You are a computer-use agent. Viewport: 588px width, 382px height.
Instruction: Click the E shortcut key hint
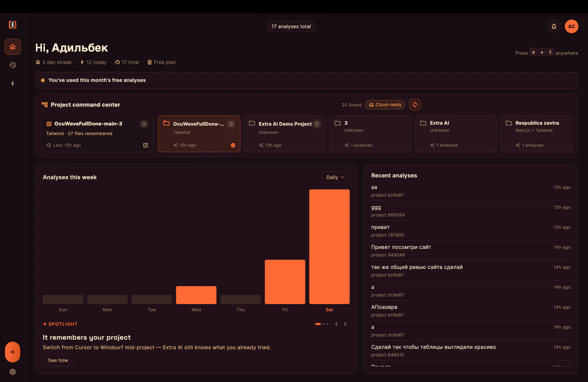point(550,52)
